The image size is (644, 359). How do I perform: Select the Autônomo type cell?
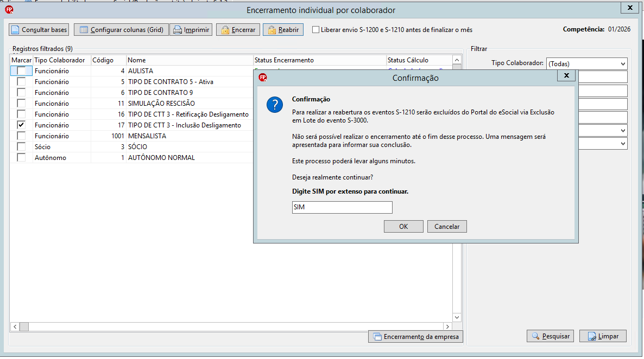61,158
